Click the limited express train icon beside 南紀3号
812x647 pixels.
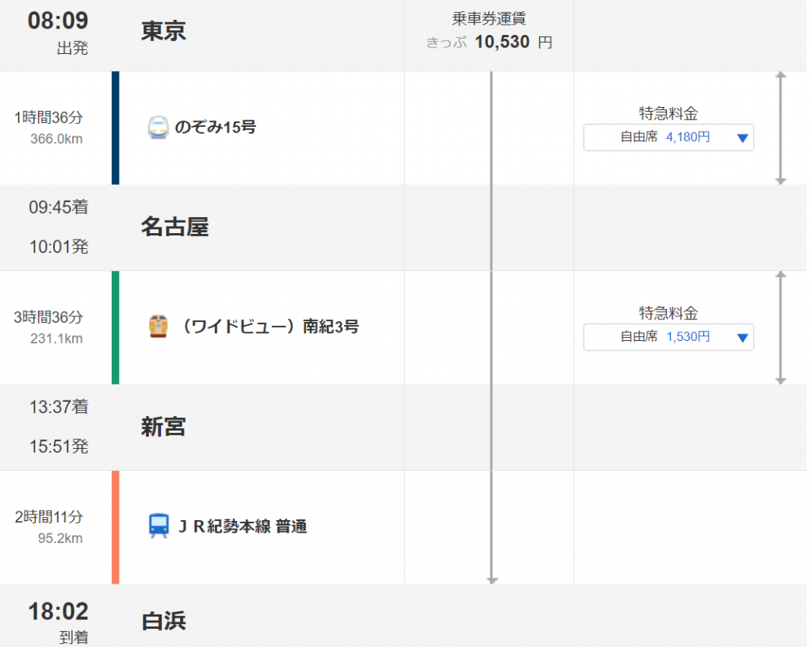click(158, 327)
